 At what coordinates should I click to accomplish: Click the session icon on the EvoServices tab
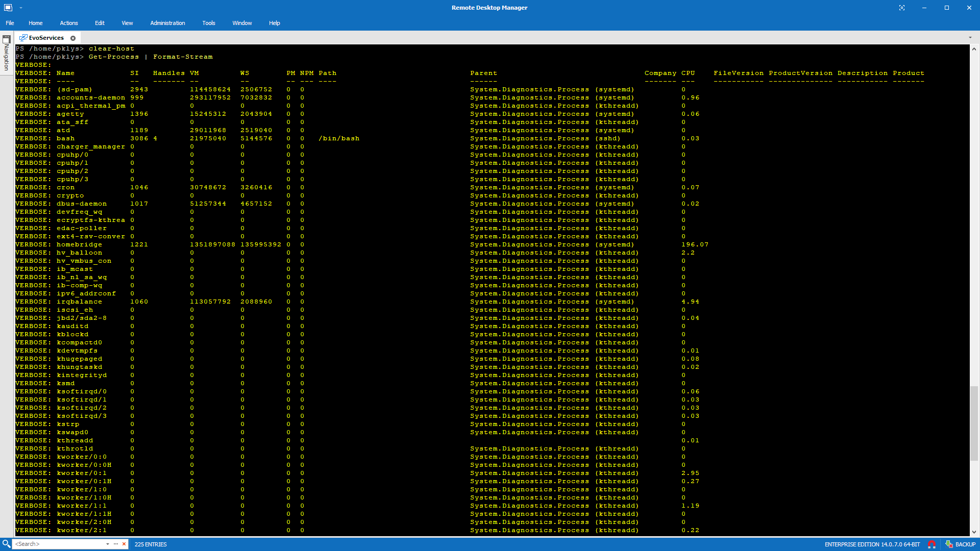tap(24, 37)
